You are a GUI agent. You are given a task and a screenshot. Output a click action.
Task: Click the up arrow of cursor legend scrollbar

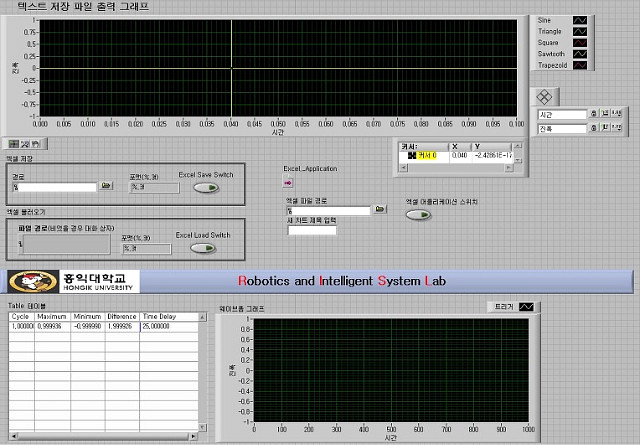coord(518,146)
